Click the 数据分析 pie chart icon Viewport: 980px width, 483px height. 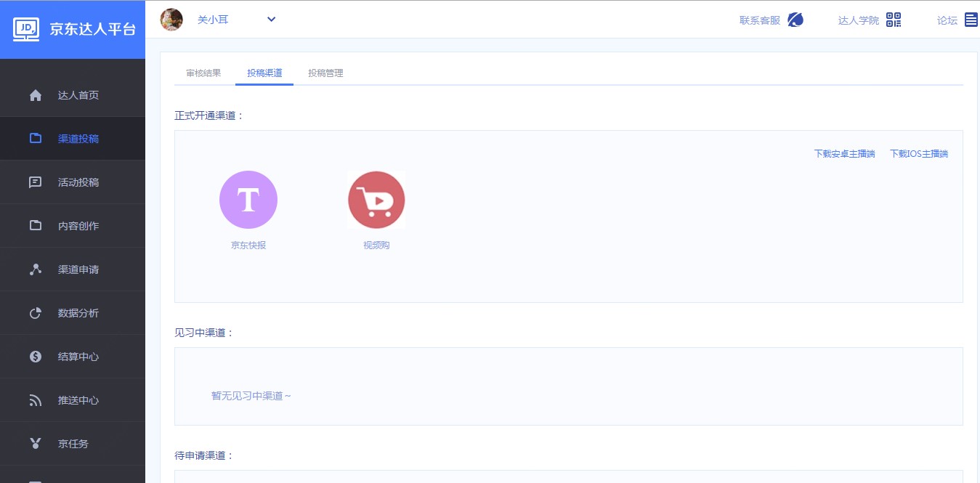tap(35, 313)
